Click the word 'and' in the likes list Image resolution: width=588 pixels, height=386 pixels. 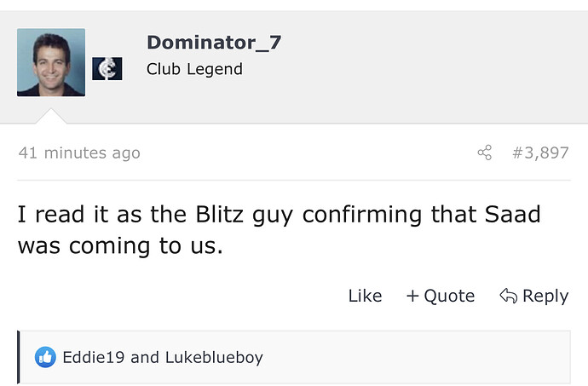click(x=145, y=358)
